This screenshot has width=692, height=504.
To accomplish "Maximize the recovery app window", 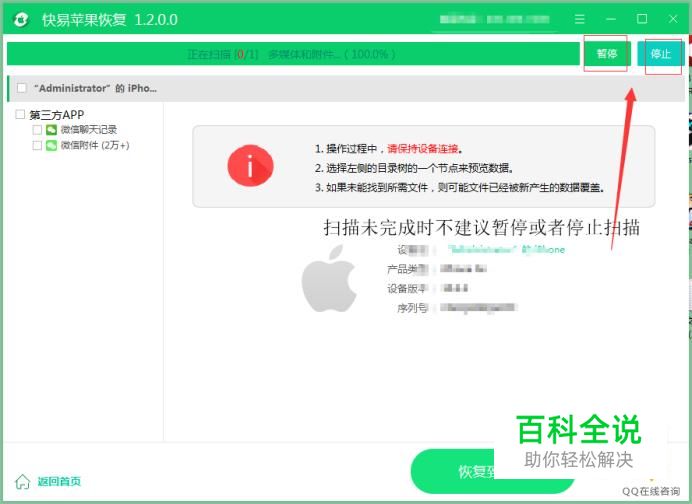I will click(x=642, y=19).
